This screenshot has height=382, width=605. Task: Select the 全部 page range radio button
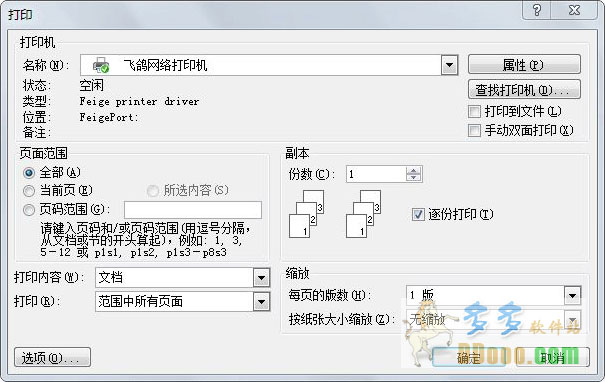(x=29, y=172)
